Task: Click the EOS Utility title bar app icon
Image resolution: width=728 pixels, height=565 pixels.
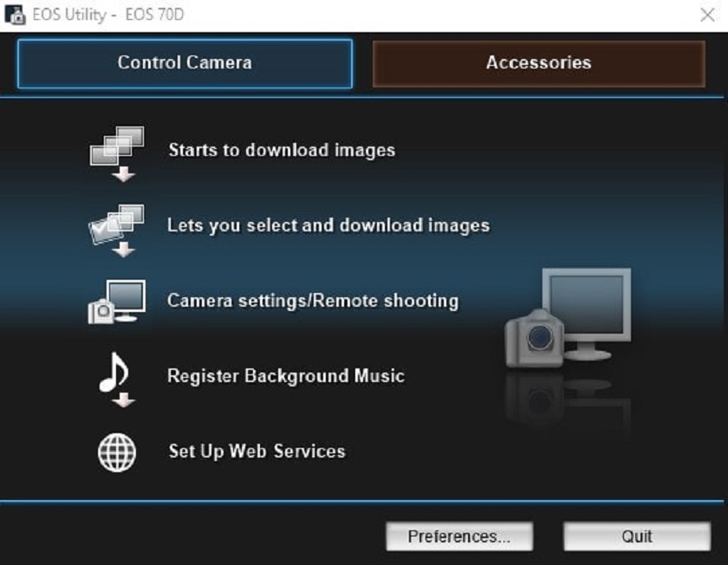Action: pos(15,15)
